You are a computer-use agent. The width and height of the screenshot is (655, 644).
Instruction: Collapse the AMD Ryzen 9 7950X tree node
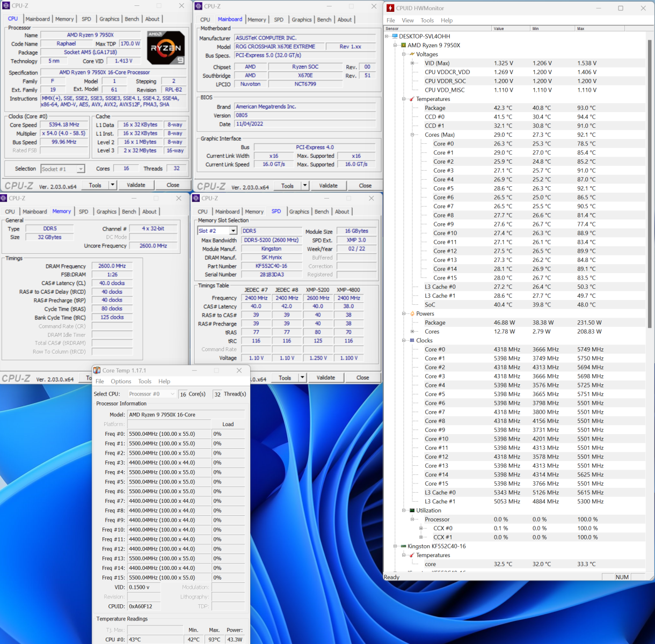pos(396,46)
